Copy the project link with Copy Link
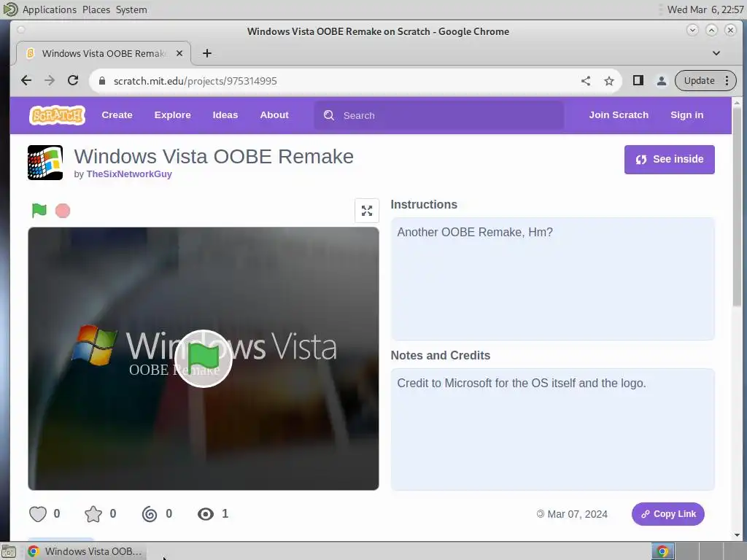Screen dimensions: 747x560 (x=668, y=514)
